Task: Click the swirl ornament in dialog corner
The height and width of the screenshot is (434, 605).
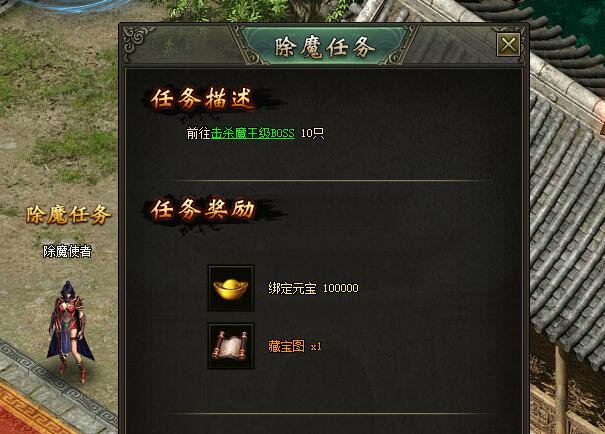Action: pos(135,41)
